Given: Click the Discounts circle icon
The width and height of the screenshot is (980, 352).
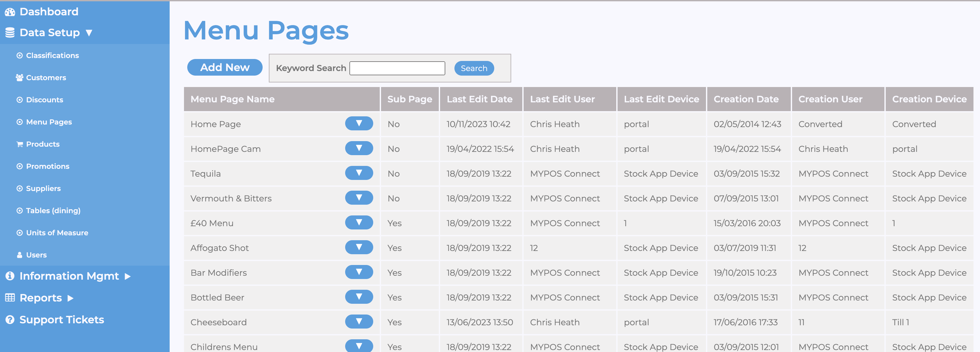Looking at the screenshot, I should (x=19, y=100).
